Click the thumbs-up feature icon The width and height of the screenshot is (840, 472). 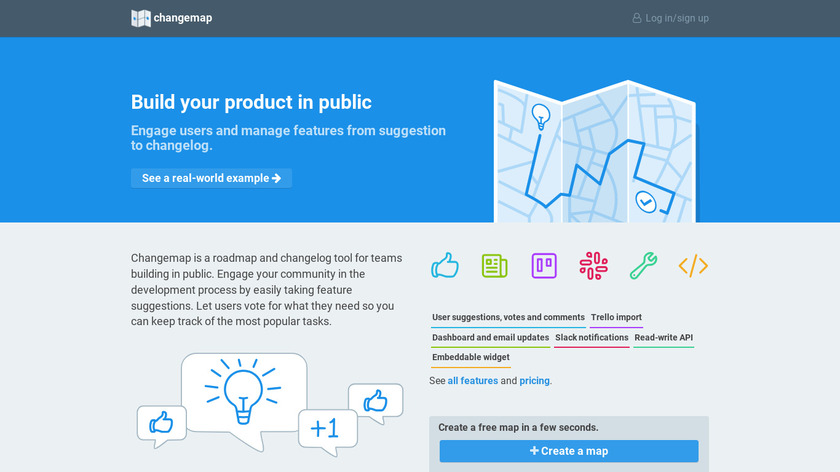click(445, 265)
